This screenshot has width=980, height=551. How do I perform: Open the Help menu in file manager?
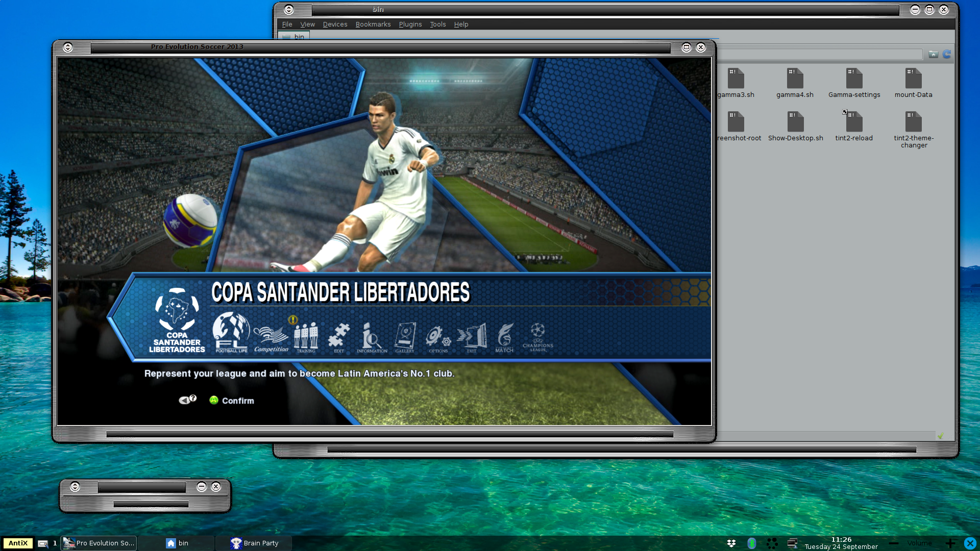pyautogui.click(x=461, y=24)
